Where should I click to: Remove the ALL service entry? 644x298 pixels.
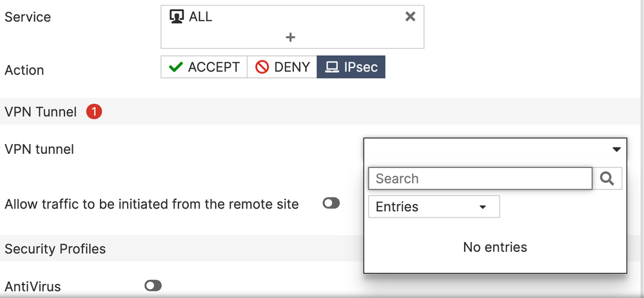click(x=410, y=17)
